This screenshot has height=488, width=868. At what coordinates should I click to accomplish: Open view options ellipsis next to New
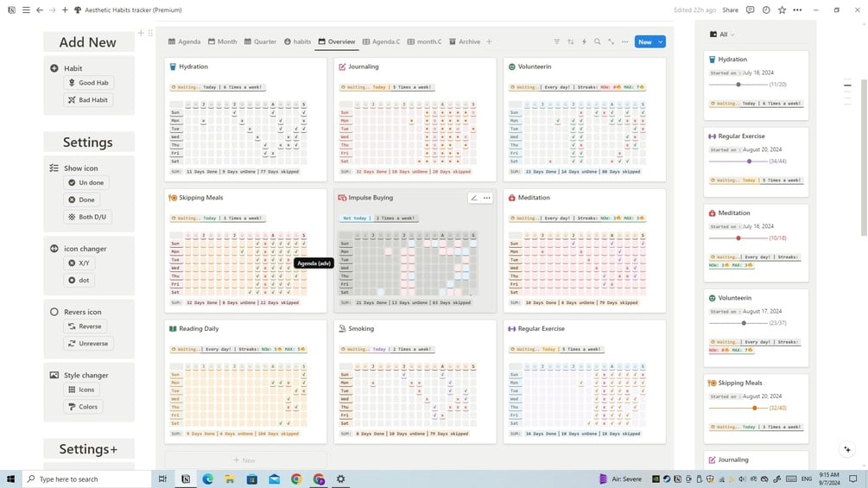[x=624, y=42]
